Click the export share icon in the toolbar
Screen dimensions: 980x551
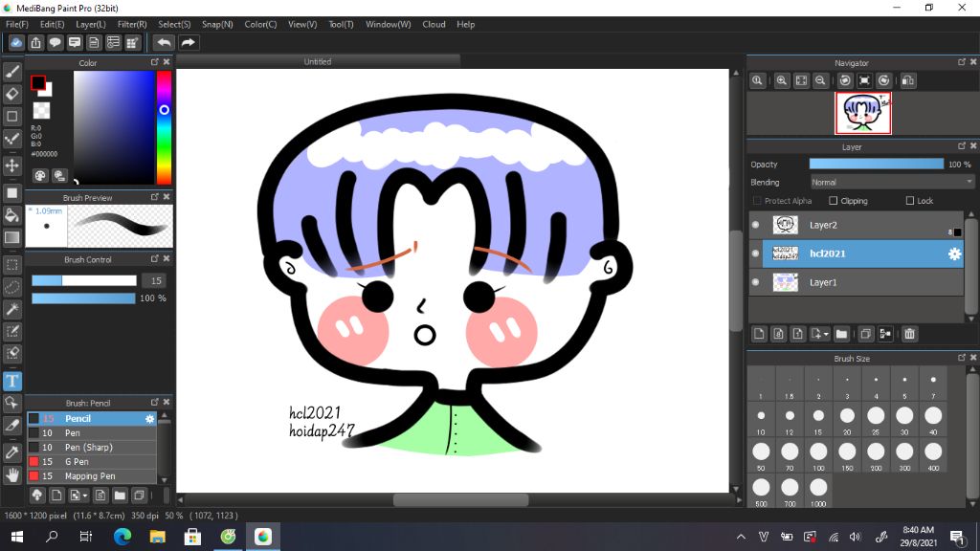35,42
